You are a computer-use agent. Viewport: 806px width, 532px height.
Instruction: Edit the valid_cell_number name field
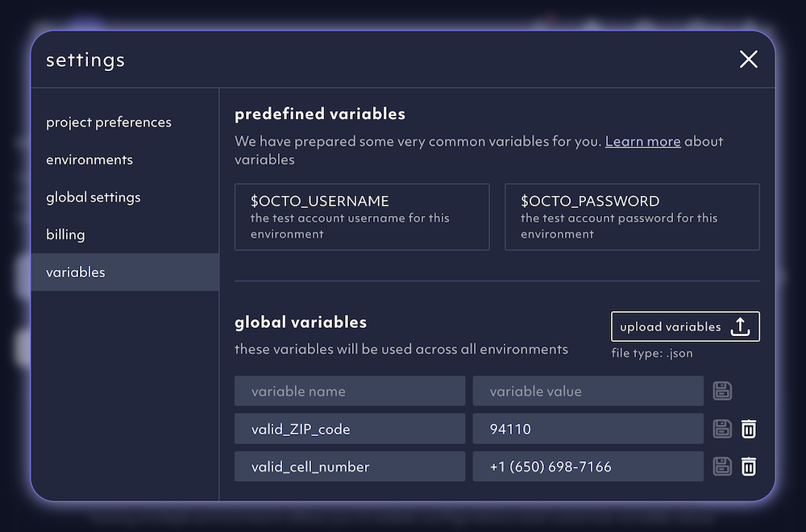tap(350, 466)
